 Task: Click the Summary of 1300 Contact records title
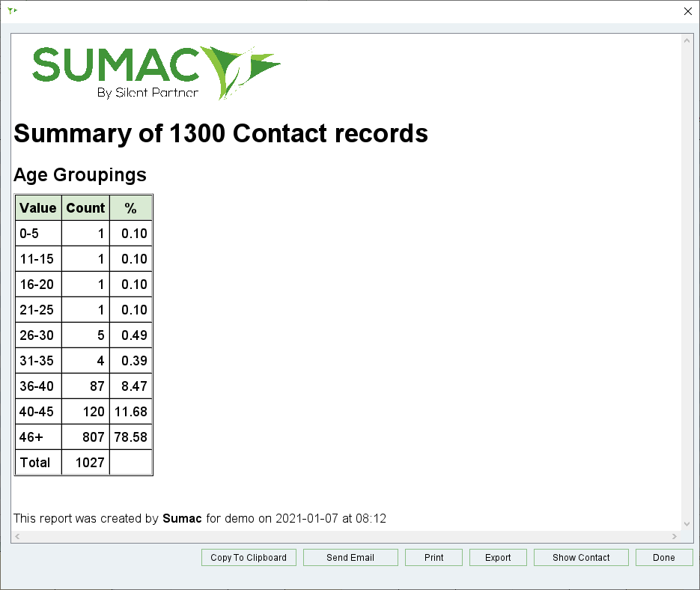tap(221, 133)
